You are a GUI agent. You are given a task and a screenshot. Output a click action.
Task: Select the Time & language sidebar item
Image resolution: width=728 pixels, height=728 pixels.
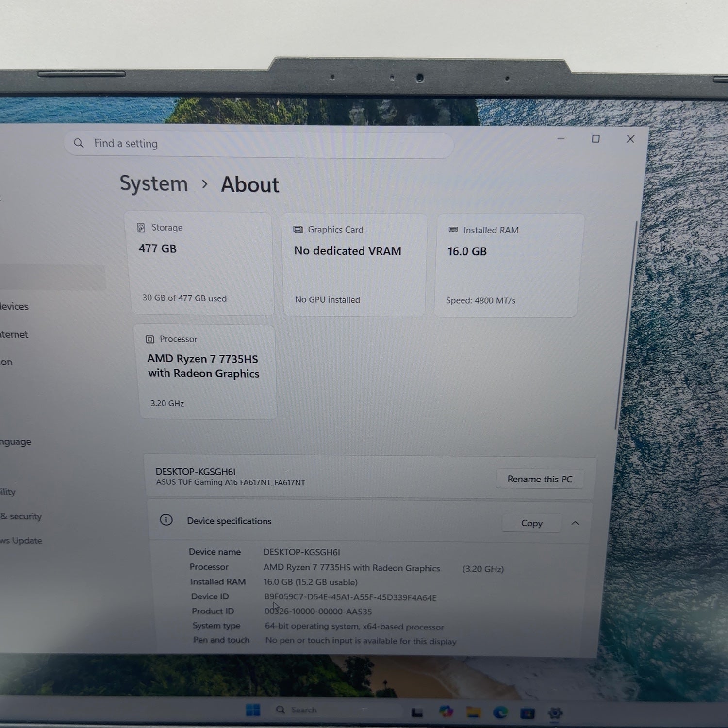click(x=16, y=442)
